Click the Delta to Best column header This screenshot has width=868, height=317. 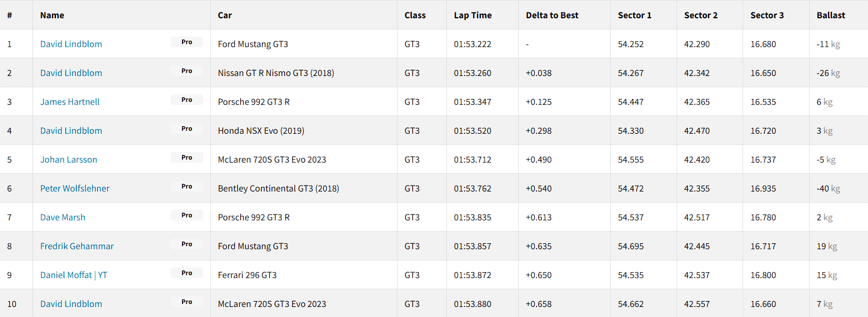552,15
